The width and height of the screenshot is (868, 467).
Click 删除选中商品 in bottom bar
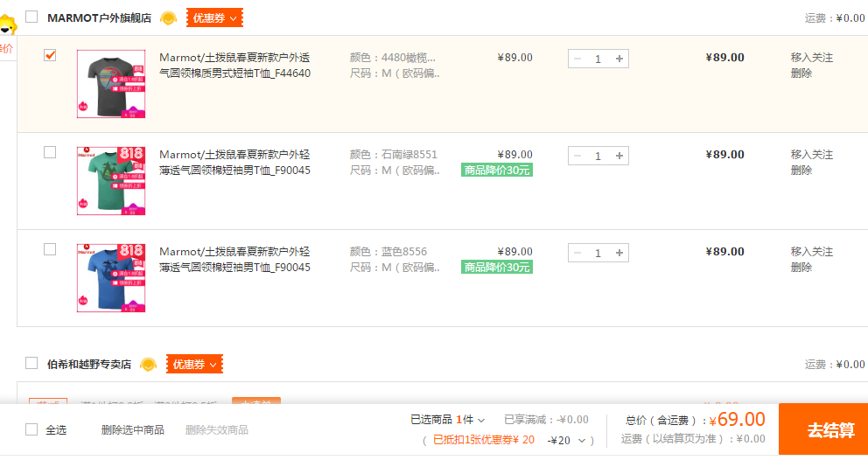132,430
